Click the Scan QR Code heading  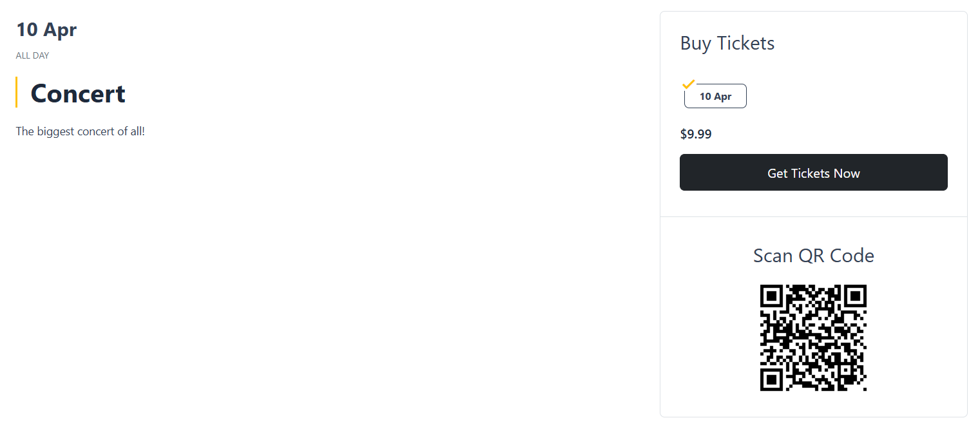pos(813,256)
